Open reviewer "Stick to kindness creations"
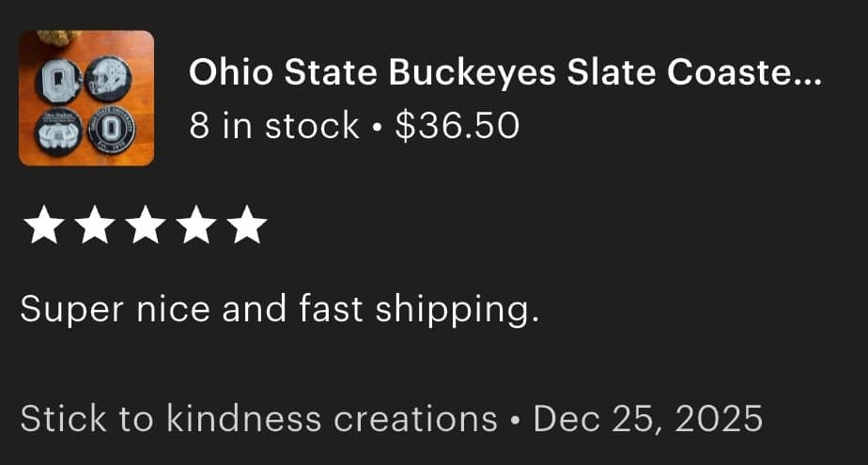 click(x=258, y=419)
